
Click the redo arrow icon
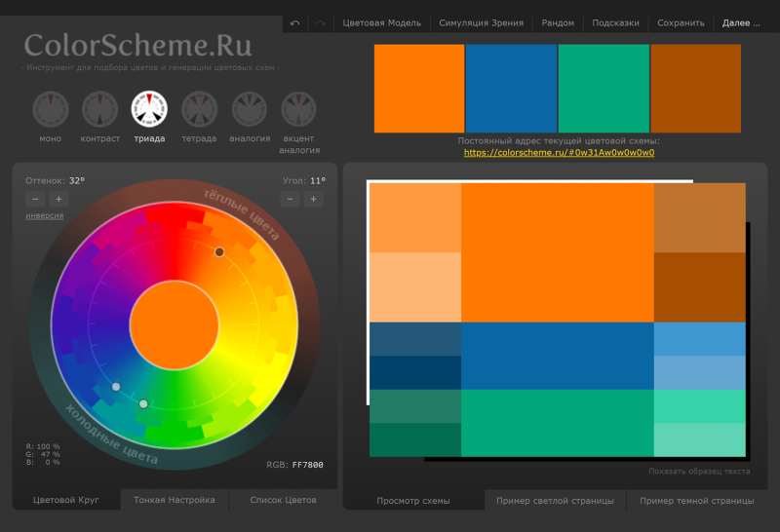(321, 22)
